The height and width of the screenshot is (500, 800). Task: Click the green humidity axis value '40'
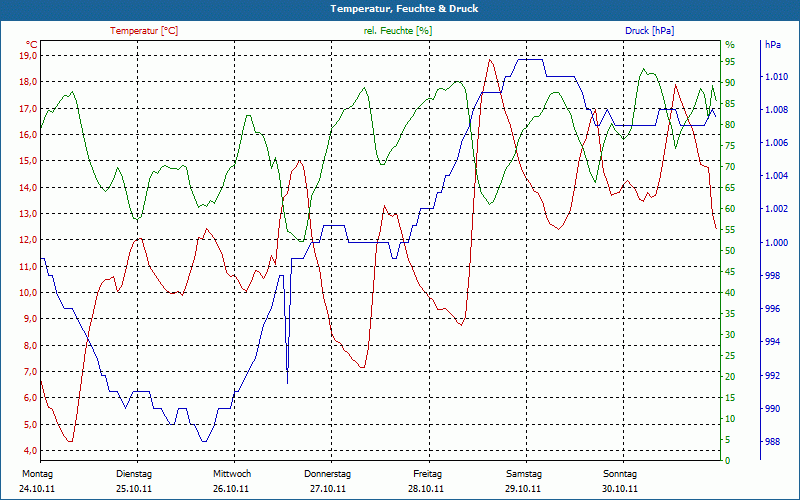[730, 292]
